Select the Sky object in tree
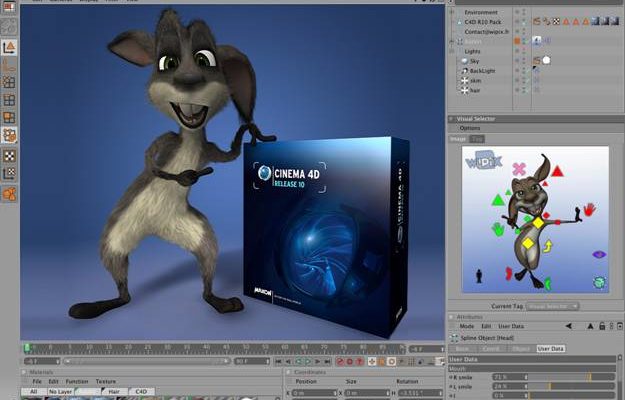 point(474,61)
